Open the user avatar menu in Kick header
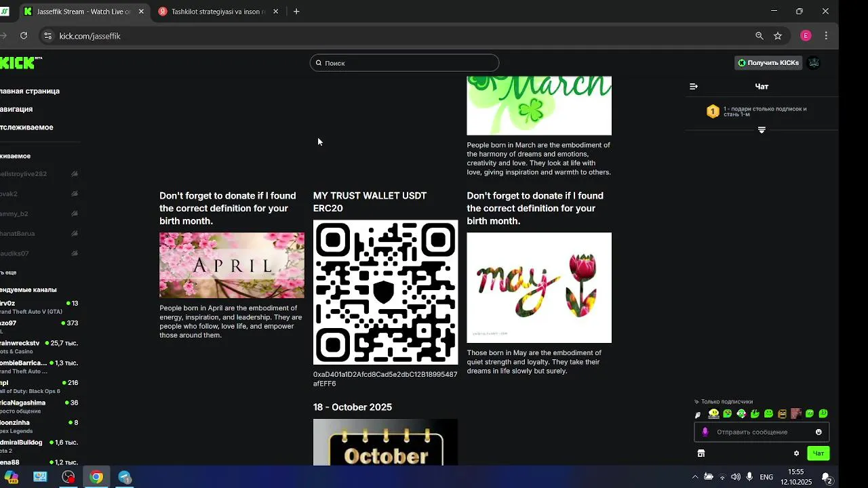 point(814,63)
